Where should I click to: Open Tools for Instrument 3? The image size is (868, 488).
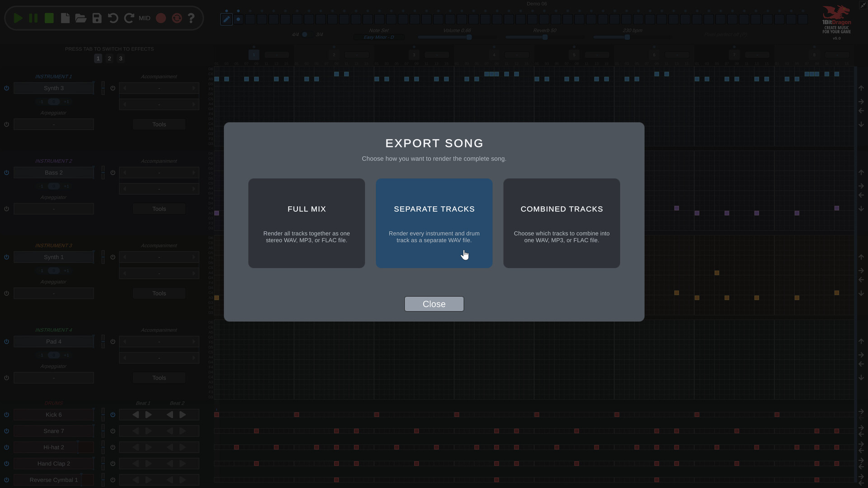pos(159,294)
